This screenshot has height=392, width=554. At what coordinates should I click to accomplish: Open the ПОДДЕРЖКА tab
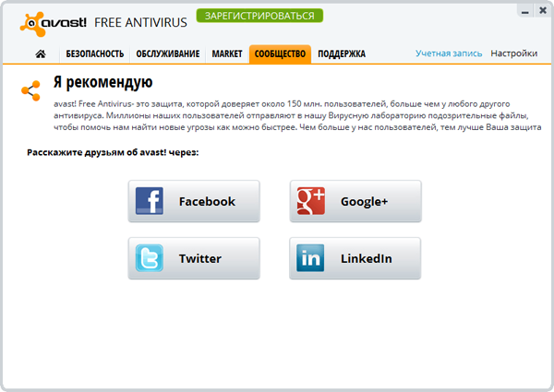(x=342, y=54)
